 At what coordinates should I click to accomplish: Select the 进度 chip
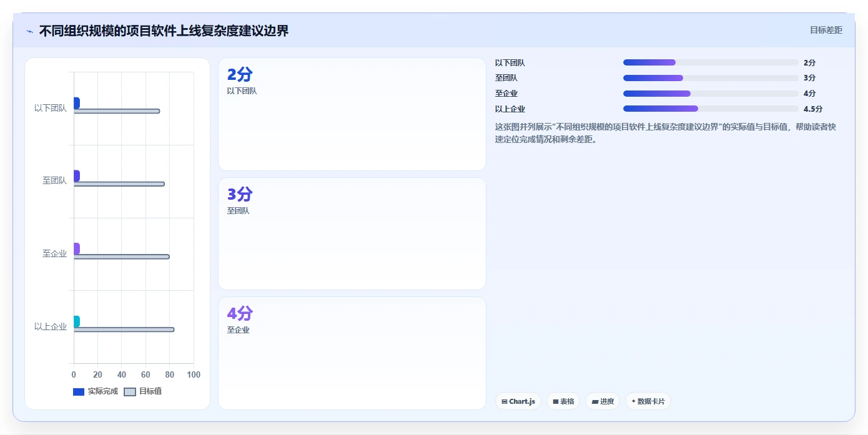[603, 401]
